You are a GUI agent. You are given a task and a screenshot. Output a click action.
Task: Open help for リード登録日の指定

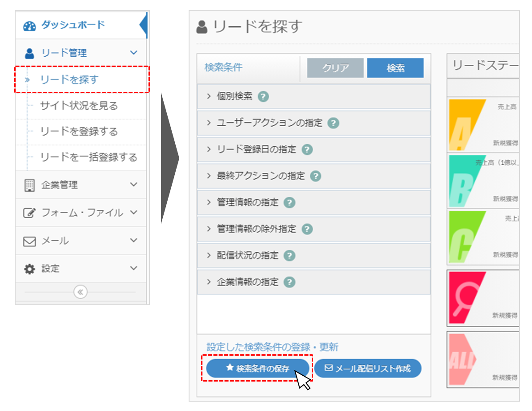pos(307,149)
